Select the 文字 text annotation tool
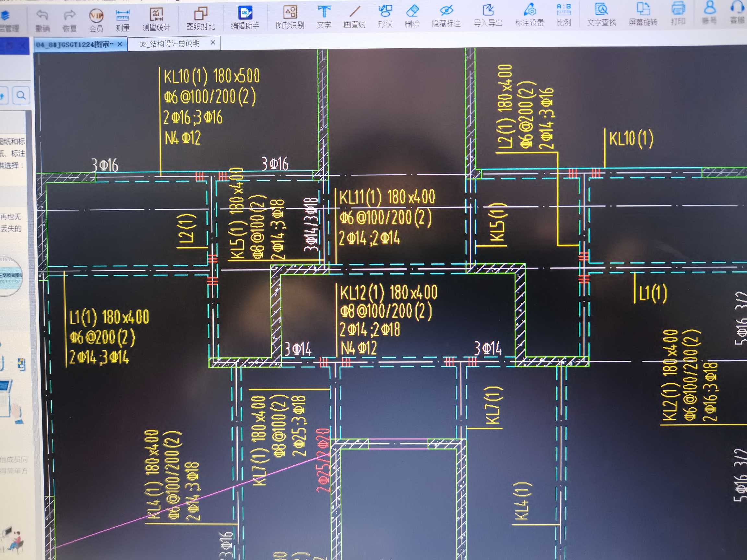Image resolution: width=747 pixels, height=560 pixels. (324, 17)
